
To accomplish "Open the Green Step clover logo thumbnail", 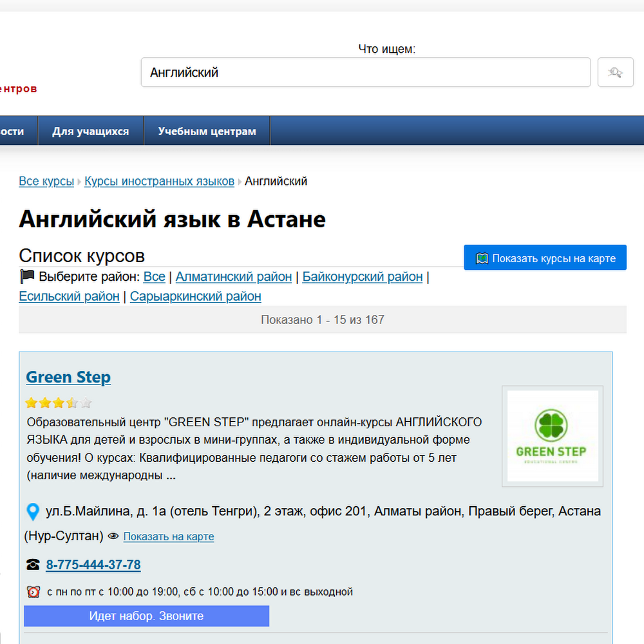I will tap(553, 436).
